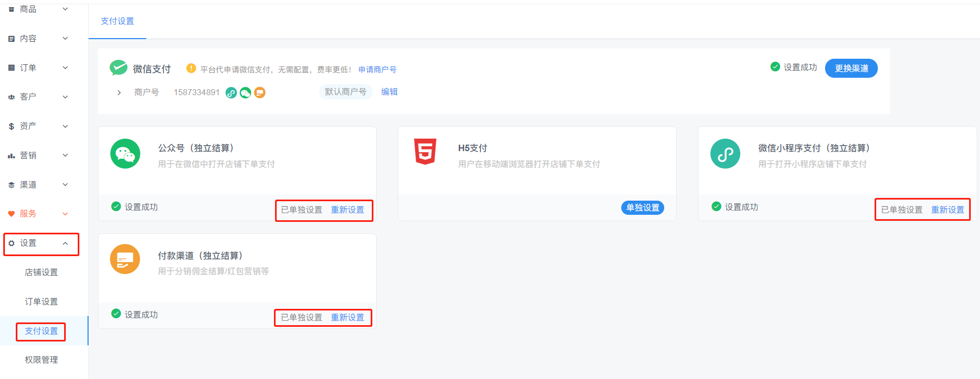The width and height of the screenshot is (980, 379).
Task: Expand the 内容 menu chevron
Action: click(65, 39)
